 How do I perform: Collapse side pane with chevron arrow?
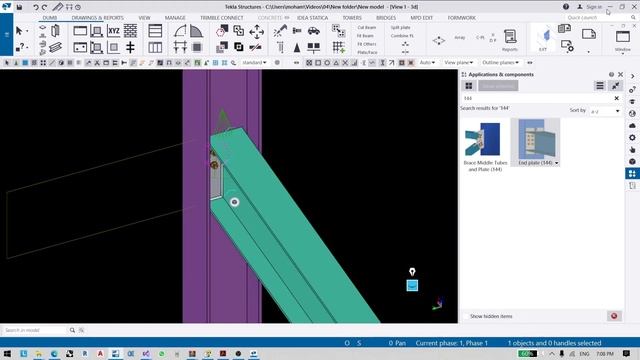(632, 77)
